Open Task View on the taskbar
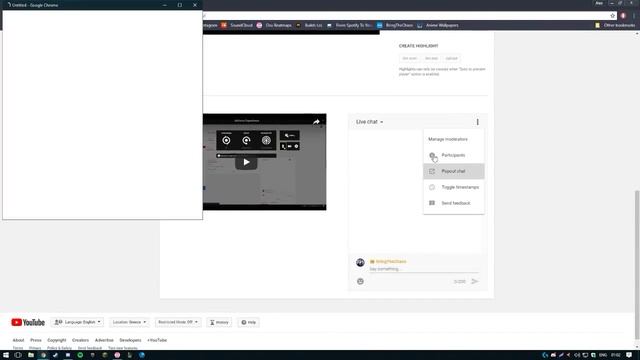640x360 pixels. point(18,355)
